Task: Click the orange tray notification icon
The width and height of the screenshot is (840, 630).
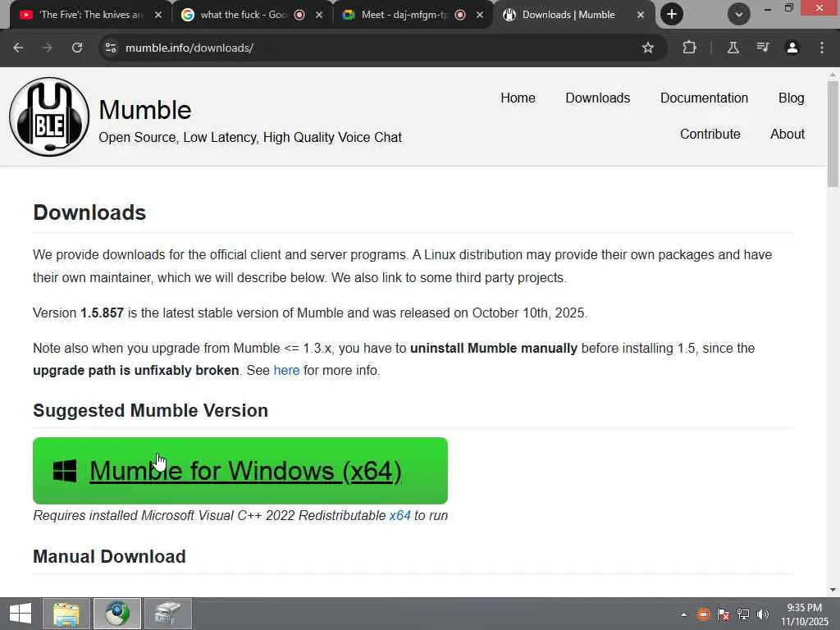Action: point(703,614)
